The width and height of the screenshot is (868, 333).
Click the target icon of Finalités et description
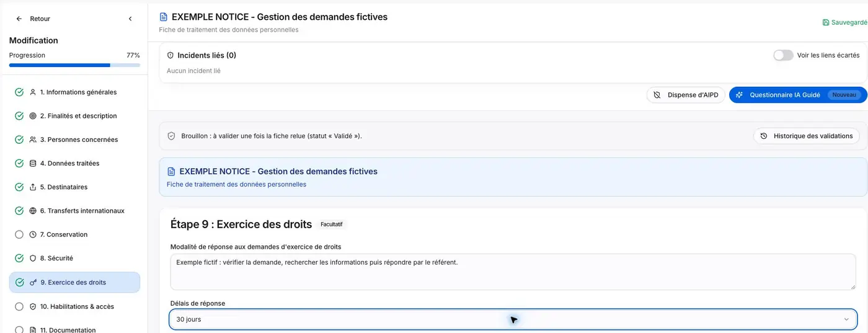pyautogui.click(x=33, y=116)
